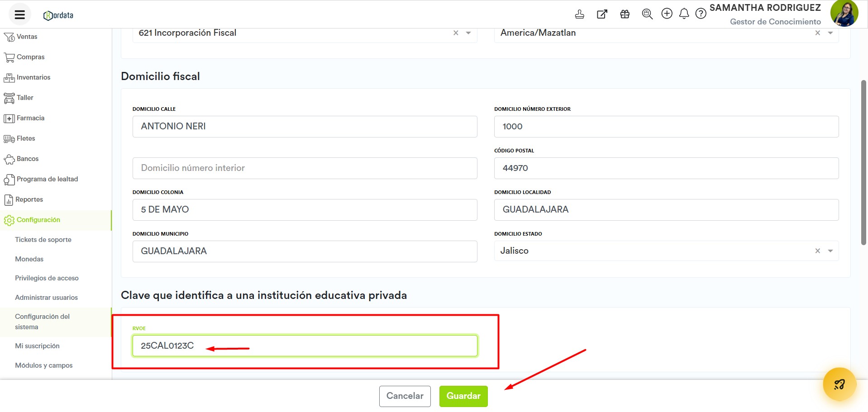Image resolution: width=868 pixels, height=412 pixels.
Task: Open the hamburger navigation menu
Action: pos(19,14)
